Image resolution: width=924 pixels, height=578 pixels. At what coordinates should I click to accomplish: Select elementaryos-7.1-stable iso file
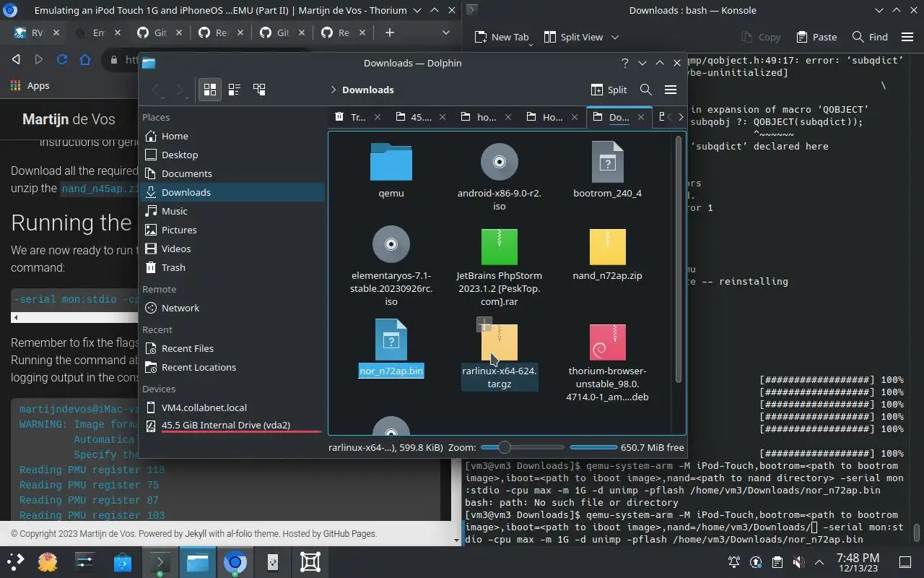coord(391,266)
